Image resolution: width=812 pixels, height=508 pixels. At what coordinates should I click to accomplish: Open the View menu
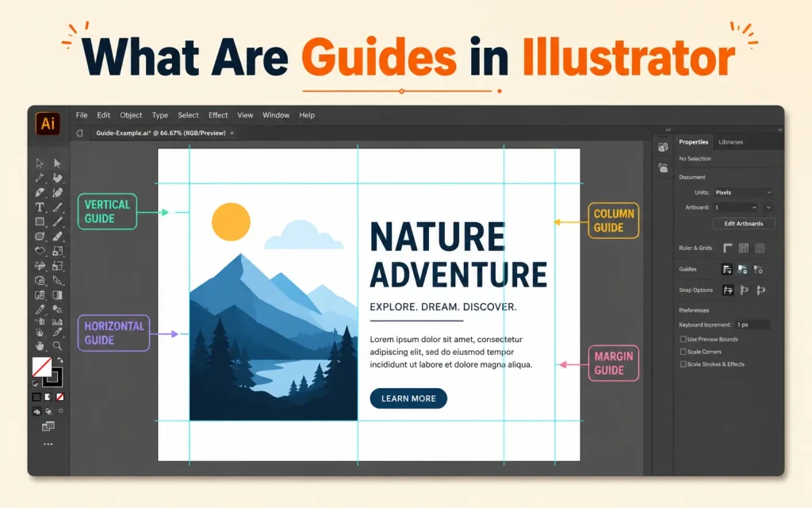point(245,115)
